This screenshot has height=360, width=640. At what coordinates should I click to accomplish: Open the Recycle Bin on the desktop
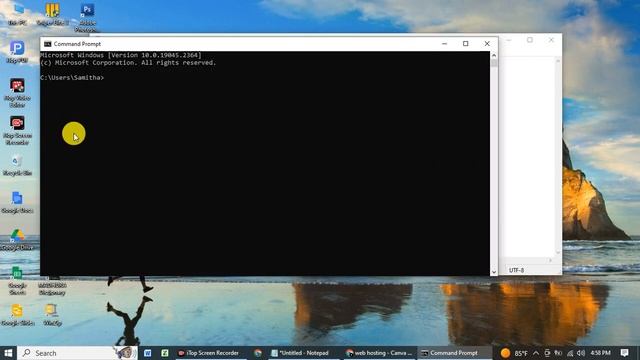[17, 165]
